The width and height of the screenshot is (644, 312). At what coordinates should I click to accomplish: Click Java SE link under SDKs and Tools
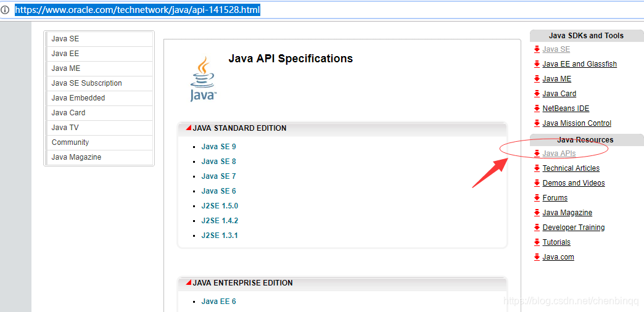(x=556, y=49)
